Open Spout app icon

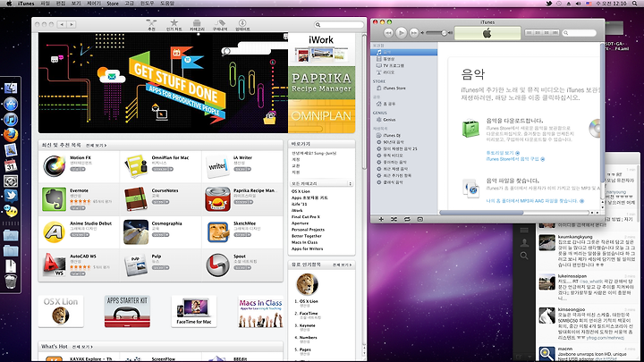click(217, 265)
